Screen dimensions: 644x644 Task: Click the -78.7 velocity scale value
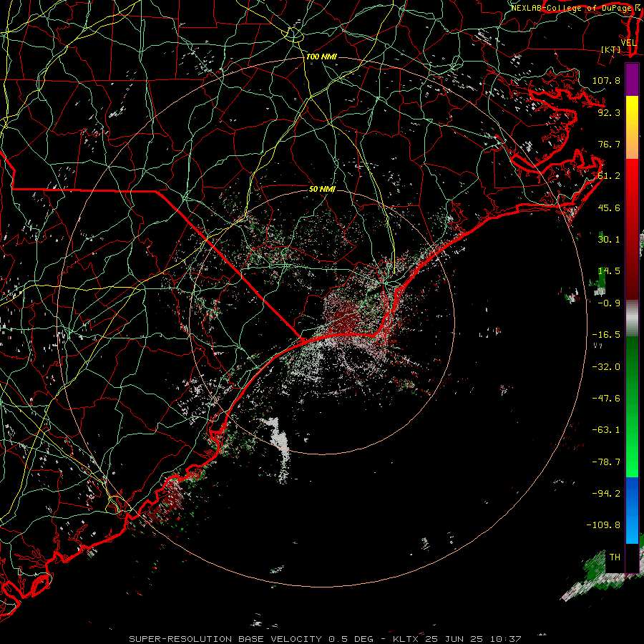(x=606, y=462)
